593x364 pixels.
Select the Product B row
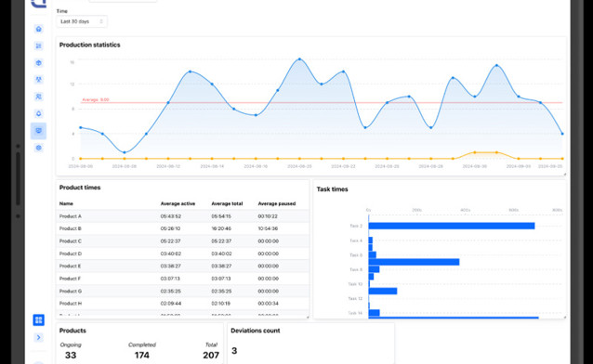click(182, 228)
